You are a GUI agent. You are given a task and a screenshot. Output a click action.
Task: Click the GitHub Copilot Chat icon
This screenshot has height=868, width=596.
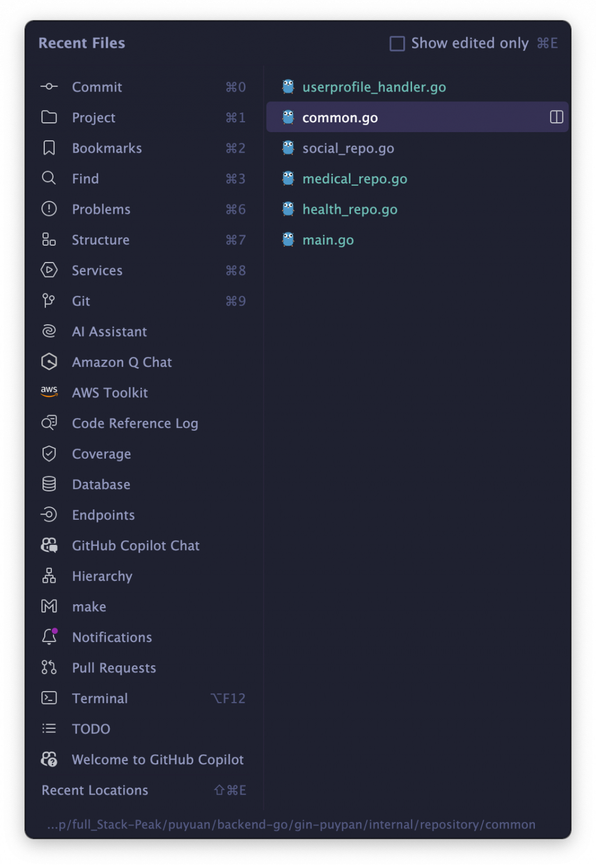tap(49, 545)
